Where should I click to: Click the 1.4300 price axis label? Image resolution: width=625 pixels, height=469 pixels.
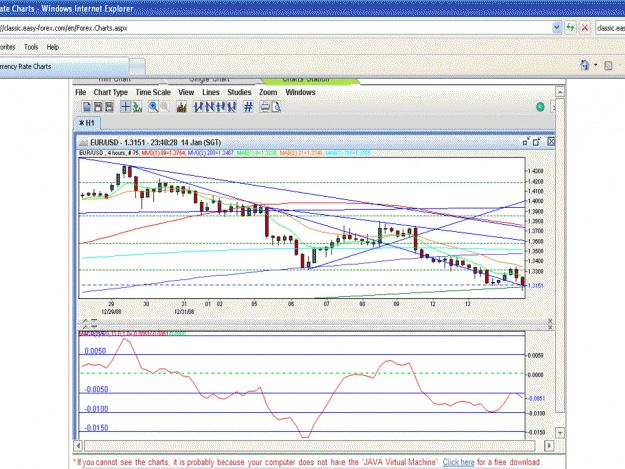coord(535,171)
